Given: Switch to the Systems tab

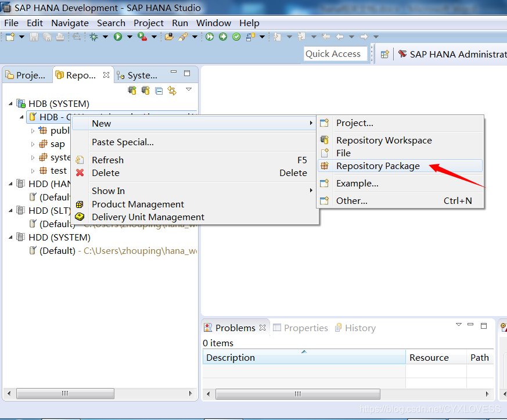Looking at the screenshot, I should point(137,76).
